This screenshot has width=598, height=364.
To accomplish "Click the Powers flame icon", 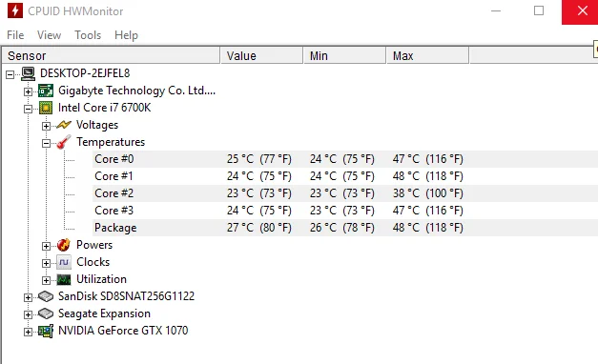I will click(64, 245).
